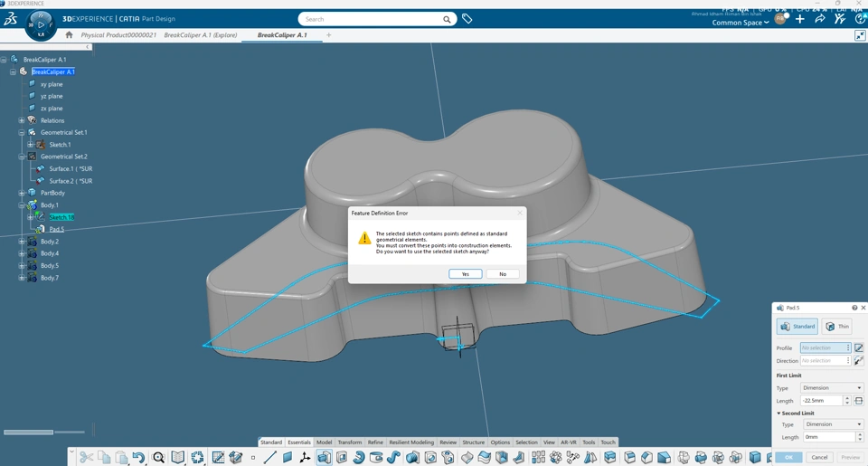Image resolution: width=868 pixels, height=466 pixels.
Task: Switch to the Essentials toolbar tab
Action: tap(299, 442)
